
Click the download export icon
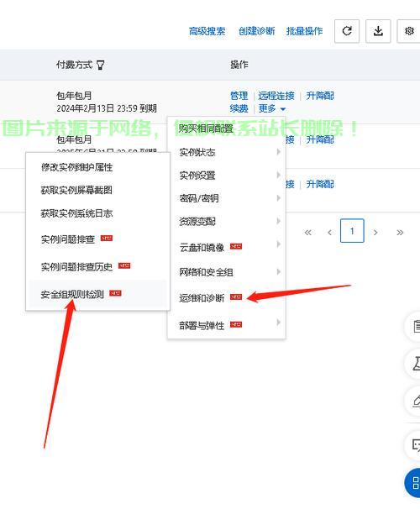[378, 31]
